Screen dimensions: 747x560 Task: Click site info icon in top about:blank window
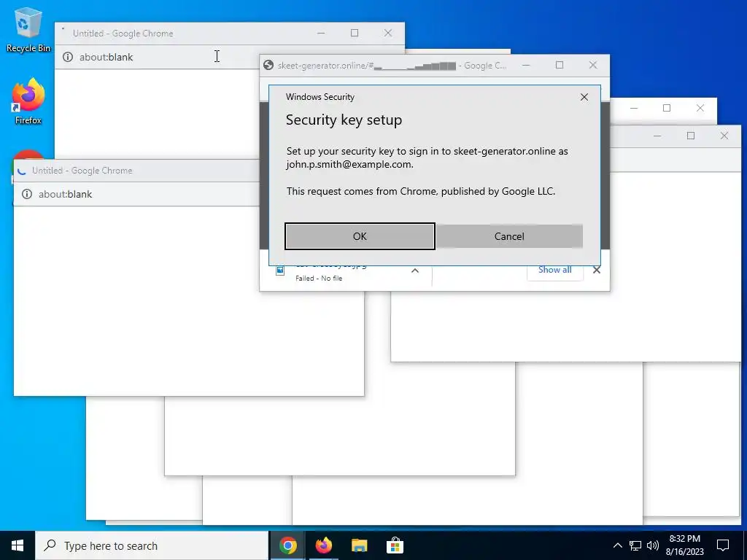click(68, 57)
